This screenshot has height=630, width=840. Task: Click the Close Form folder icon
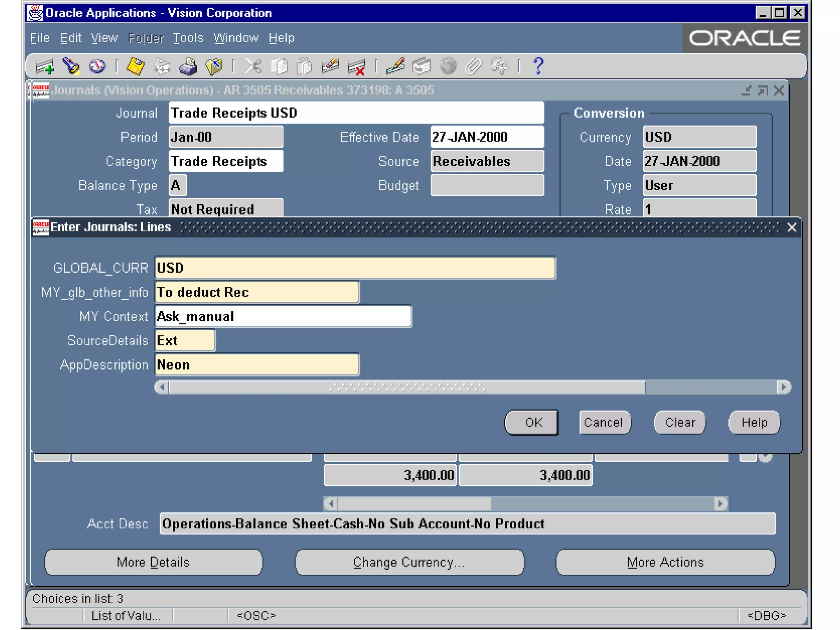point(214,66)
